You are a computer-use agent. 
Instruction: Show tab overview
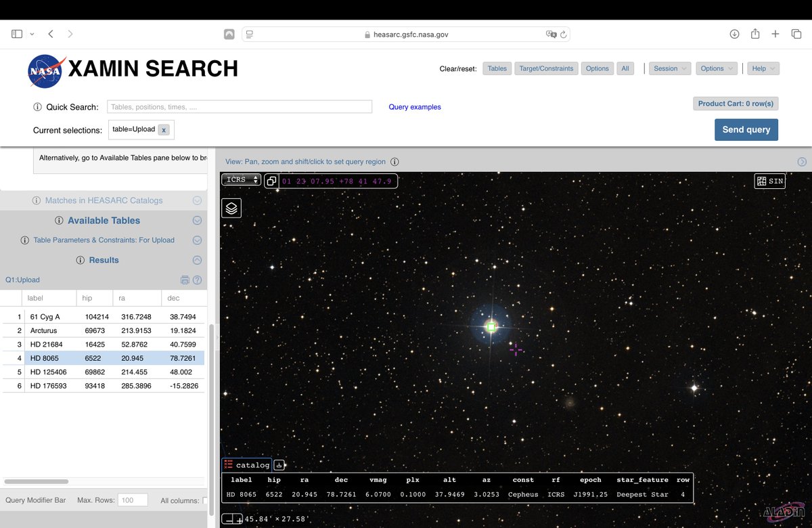click(796, 34)
